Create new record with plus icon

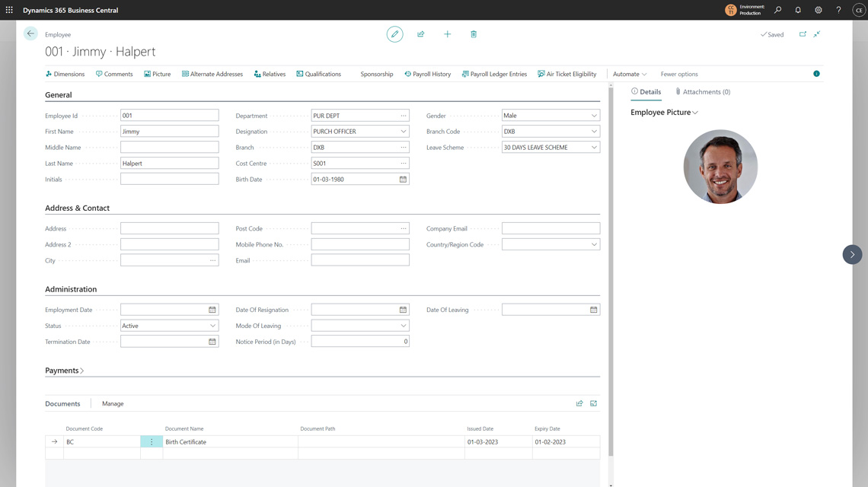(447, 34)
